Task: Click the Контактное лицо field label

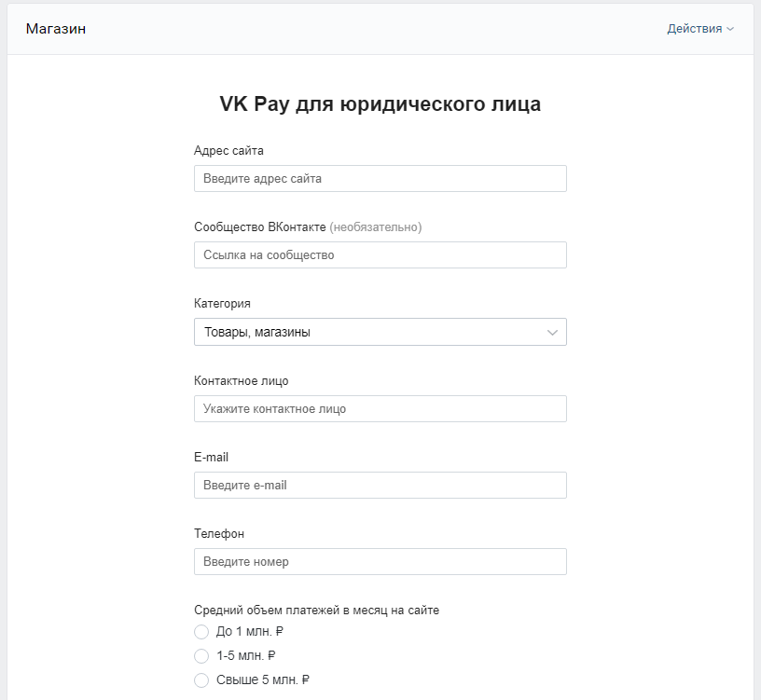Action: pyautogui.click(x=241, y=380)
